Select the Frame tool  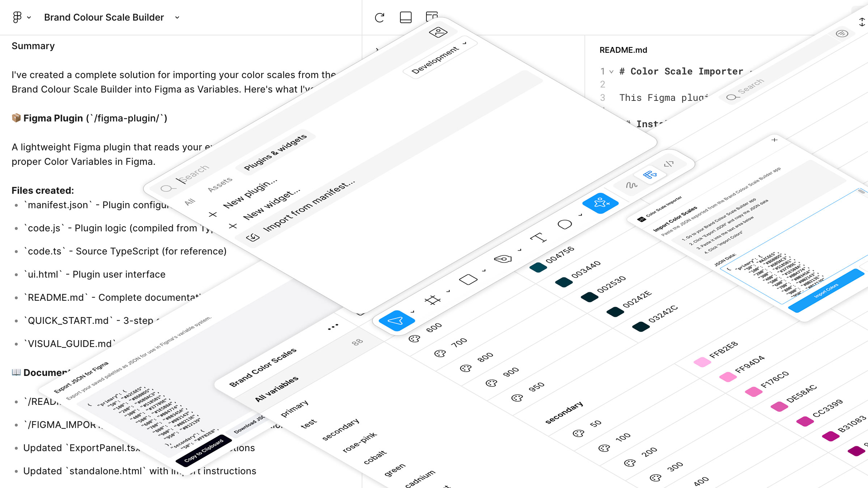[433, 300]
